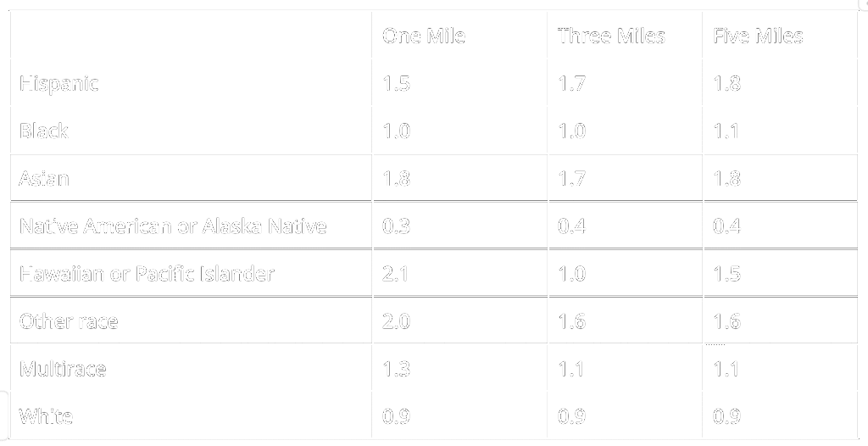Click Native American or Alaska Native label

(x=173, y=226)
